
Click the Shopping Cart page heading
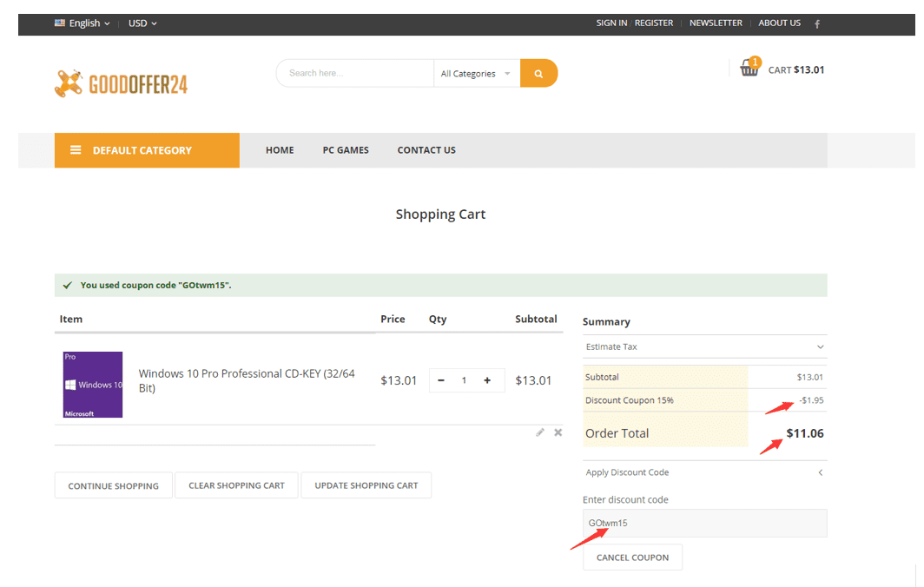coord(441,214)
